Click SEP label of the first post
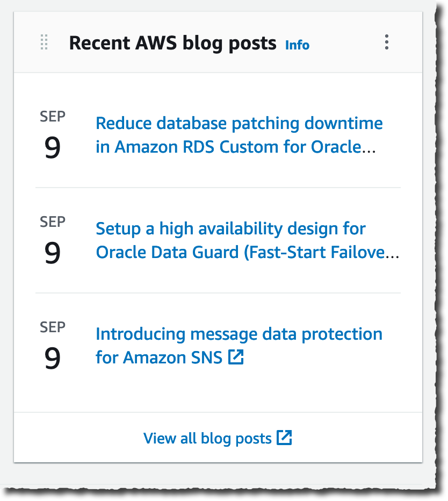448x501 pixels. pos(53,116)
